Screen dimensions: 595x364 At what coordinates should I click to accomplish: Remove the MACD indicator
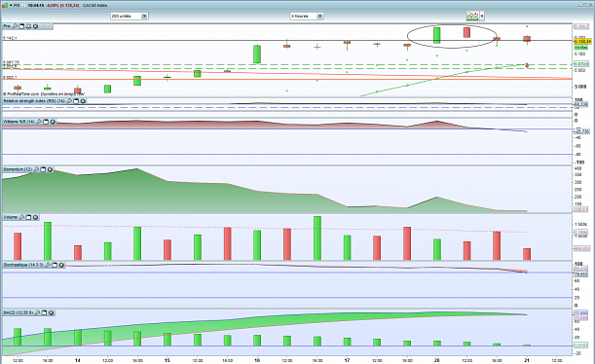[52, 312]
